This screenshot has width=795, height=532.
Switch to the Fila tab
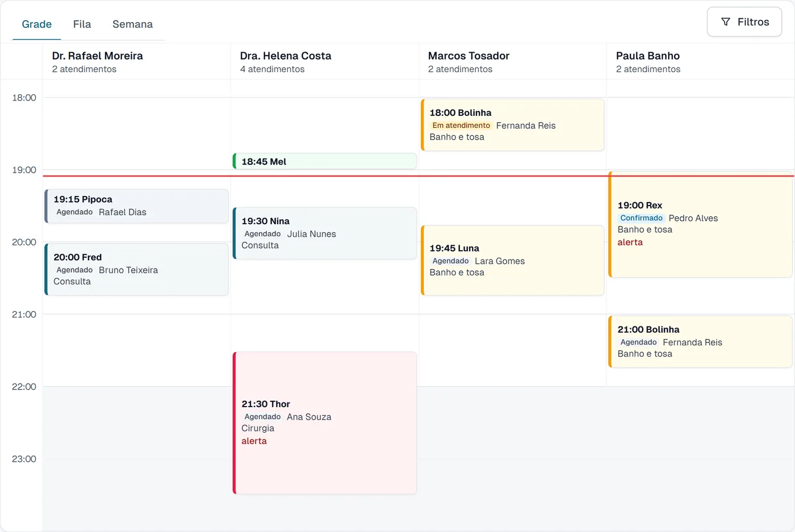(82, 24)
